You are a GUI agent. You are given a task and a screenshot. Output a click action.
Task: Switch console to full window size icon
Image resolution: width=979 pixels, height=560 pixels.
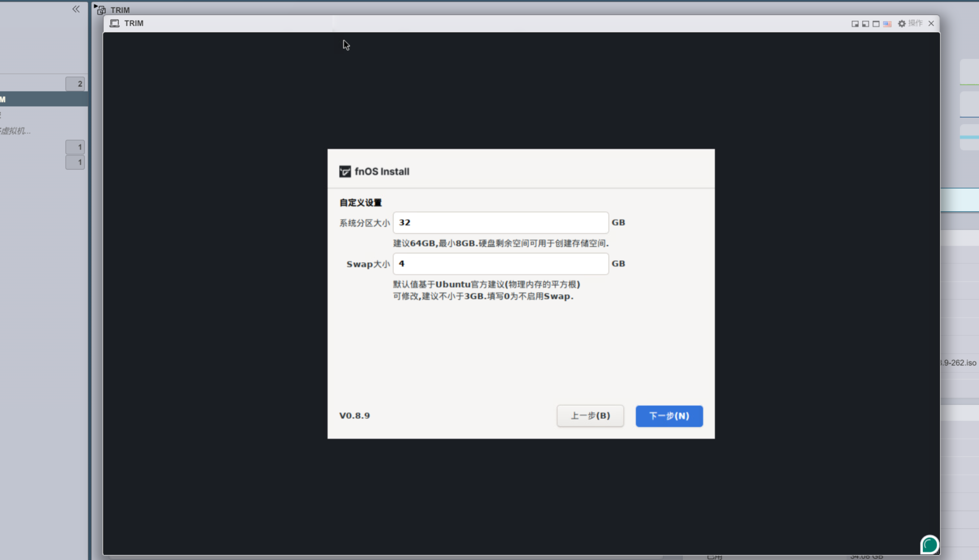(876, 24)
